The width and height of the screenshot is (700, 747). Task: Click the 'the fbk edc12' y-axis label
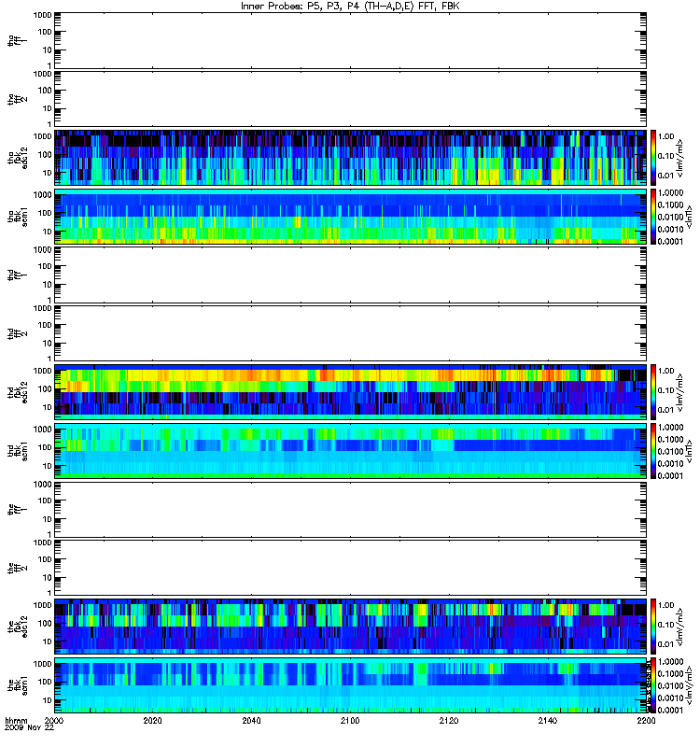[18, 627]
